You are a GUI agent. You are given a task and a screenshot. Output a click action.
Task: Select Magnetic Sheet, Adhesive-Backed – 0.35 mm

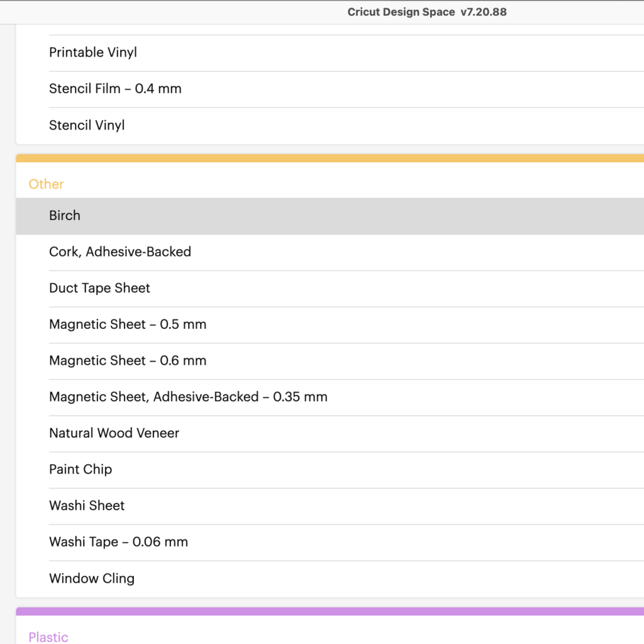click(330, 397)
